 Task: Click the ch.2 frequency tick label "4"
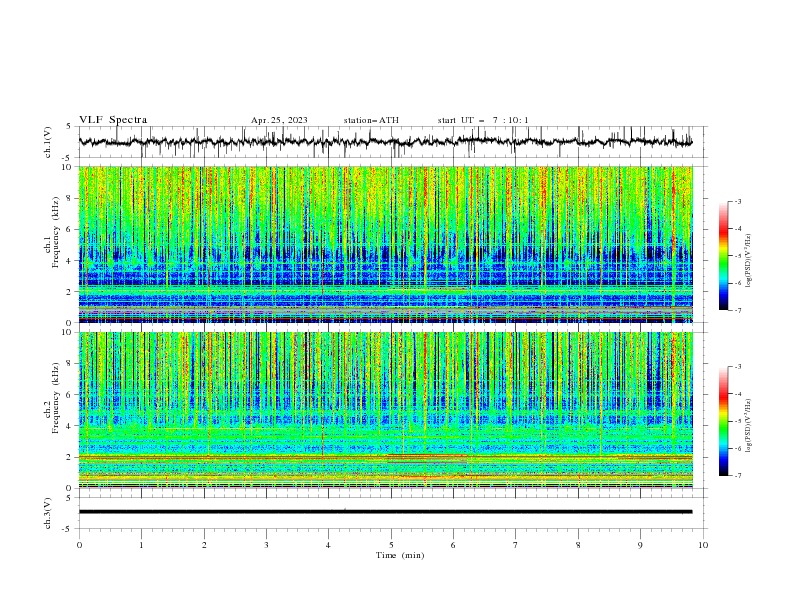[70, 426]
